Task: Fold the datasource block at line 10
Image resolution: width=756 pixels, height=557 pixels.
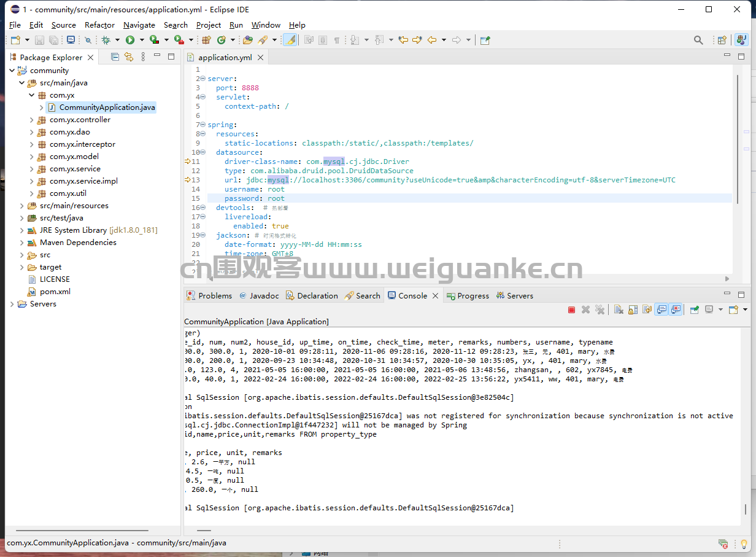Action: [202, 152]
